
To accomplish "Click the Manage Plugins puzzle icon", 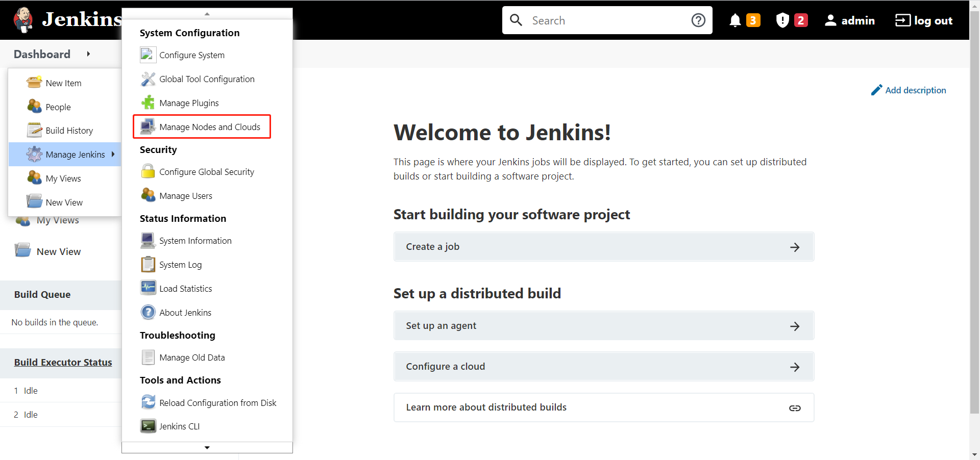I will click(148, 103).
